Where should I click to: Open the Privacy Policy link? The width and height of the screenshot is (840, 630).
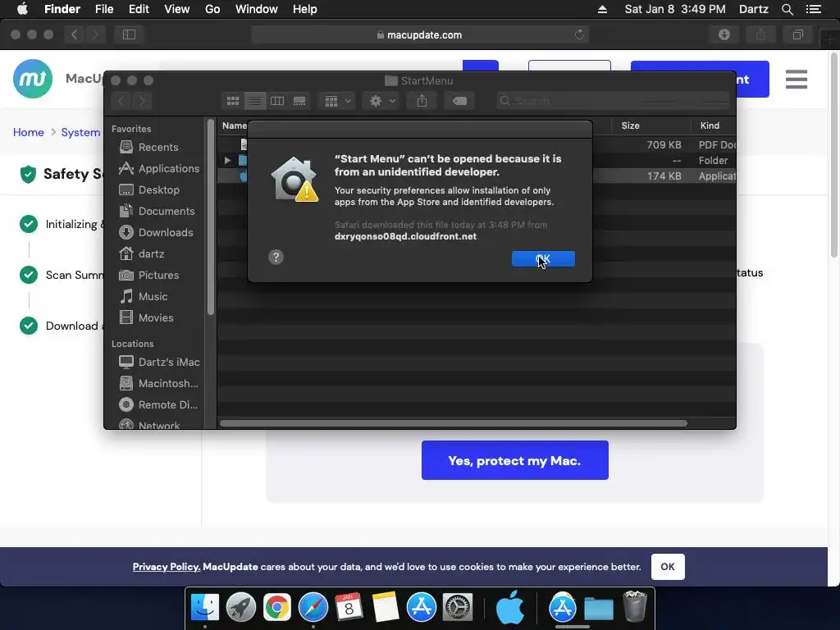pos(166,567)
